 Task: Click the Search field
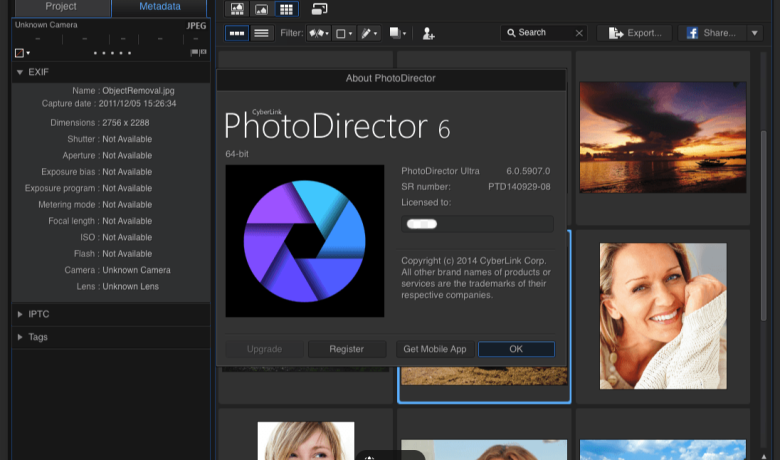pos(543,33)
